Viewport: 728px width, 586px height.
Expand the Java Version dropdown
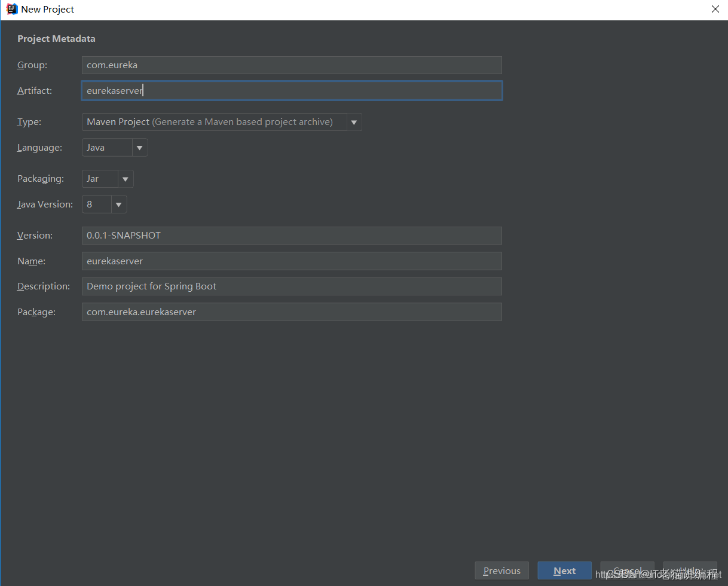coord(105,205)
